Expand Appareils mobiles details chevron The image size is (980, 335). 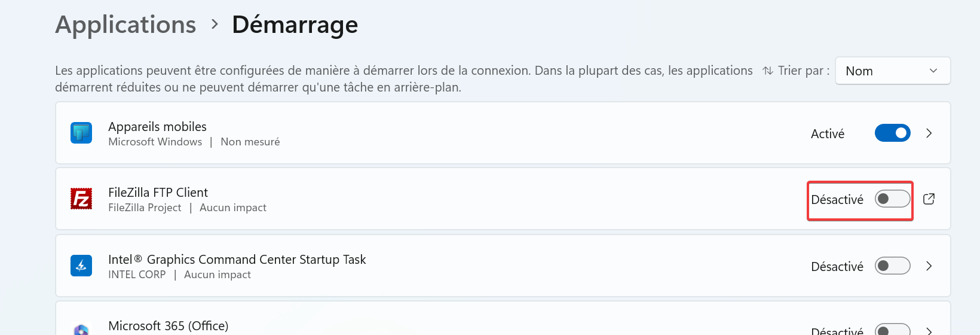click(929, 133)
